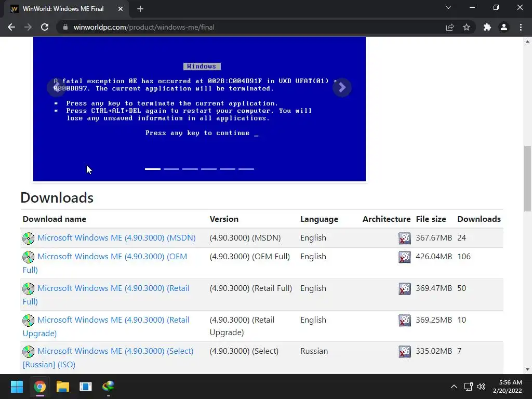
Task: Show the next carousel screenshot
Action: point(342,87)
